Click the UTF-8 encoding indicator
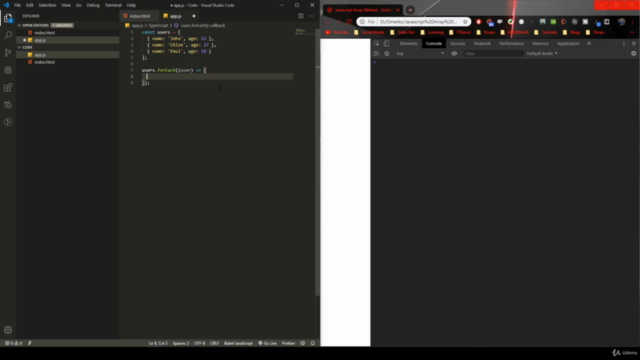Viewport: 640px width, 360px height. click(200, 343)
